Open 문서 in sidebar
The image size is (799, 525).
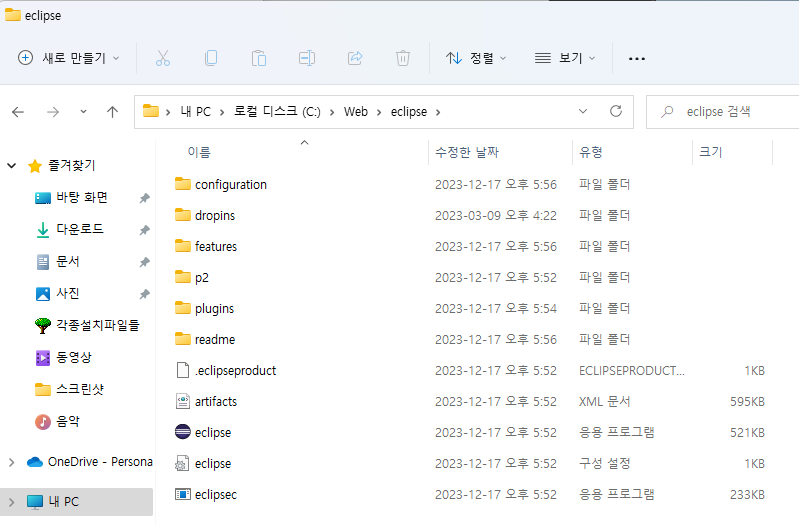(67, 261)
